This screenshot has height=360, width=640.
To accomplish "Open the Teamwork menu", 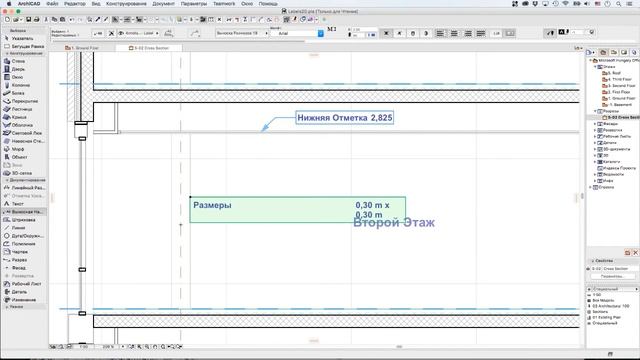I will 224,4.
